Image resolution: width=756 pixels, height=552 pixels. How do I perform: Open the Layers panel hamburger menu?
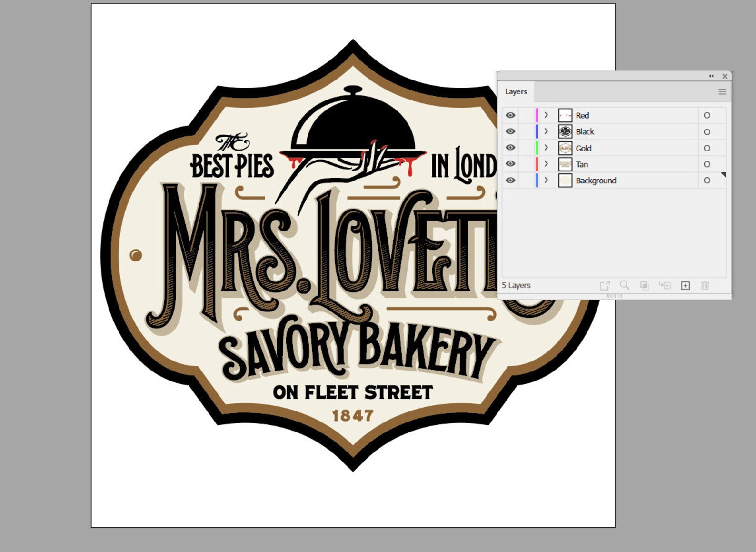coord(722,92)
